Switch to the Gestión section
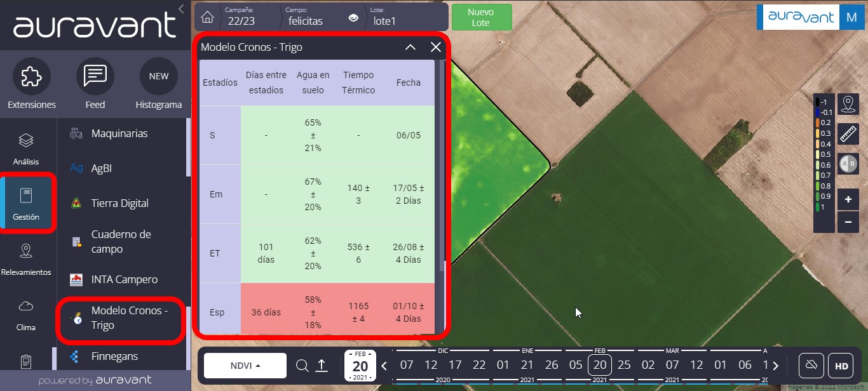868x391 pixels. (26, 204)
